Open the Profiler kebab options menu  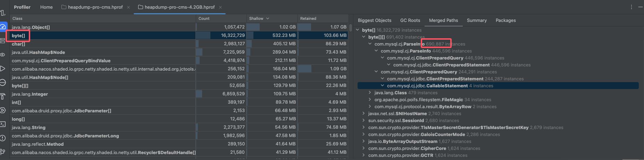coord(631,7)
